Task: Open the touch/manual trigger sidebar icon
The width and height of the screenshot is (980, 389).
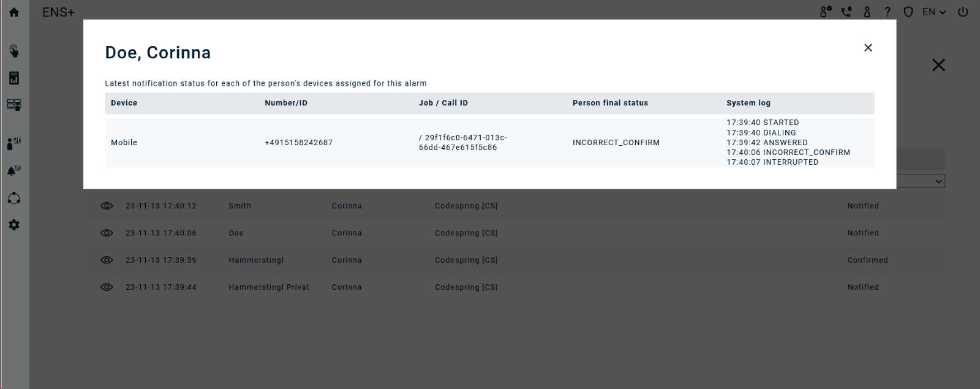Action: (14, 51)
